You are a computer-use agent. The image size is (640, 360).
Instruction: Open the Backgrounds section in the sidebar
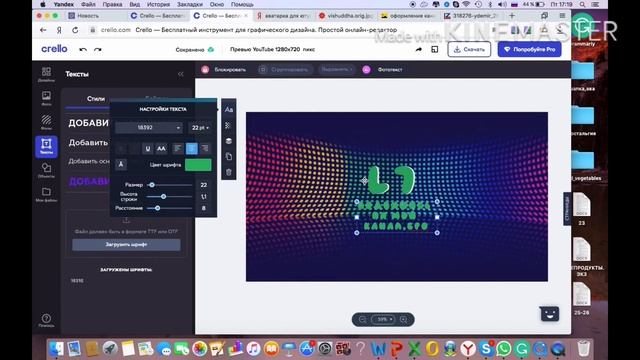coord(46,122)
